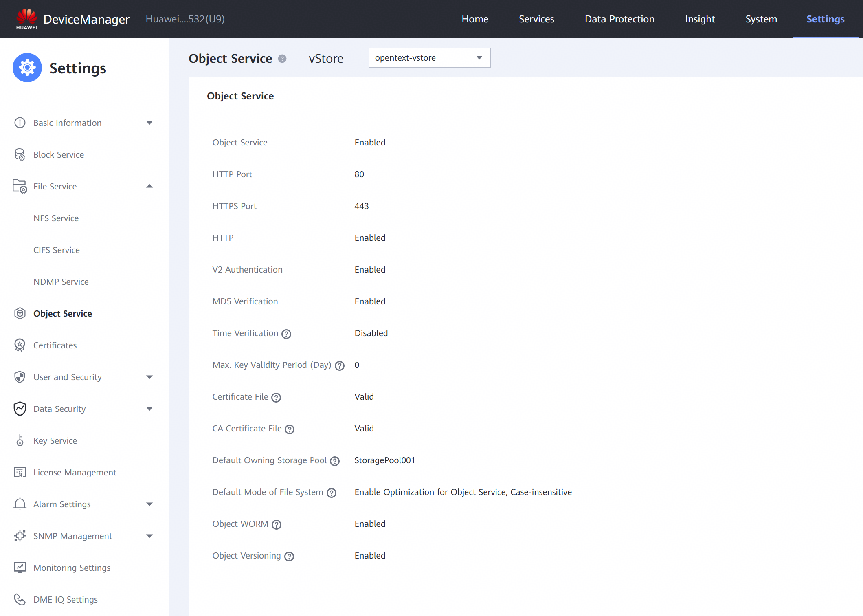Viewport: 863px width, 616px height.
Task: Select License Management menu item
Action: (x=75, y=472)
